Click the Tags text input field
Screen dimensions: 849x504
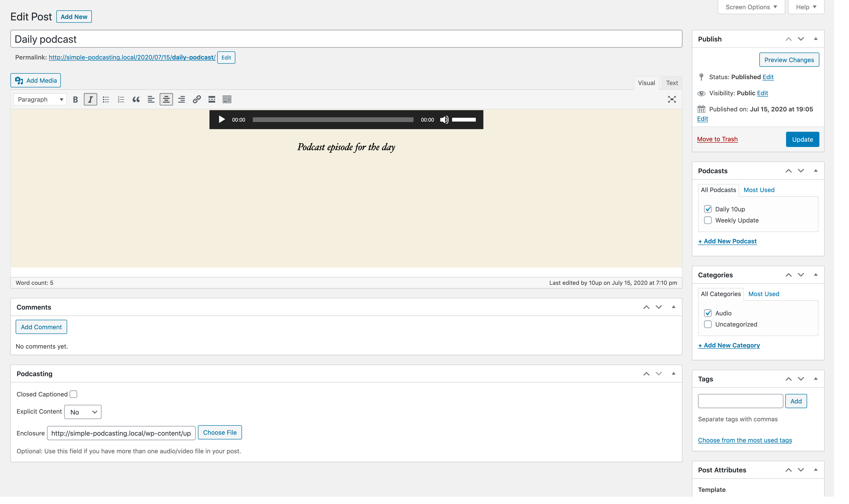[740, 401]
